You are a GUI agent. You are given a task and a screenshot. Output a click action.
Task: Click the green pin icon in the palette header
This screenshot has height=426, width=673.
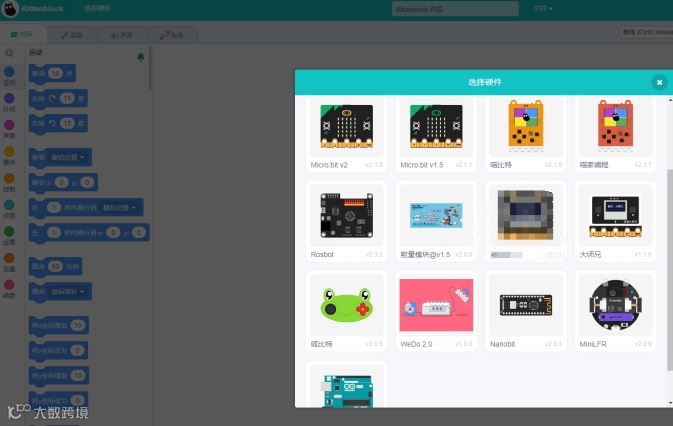(x=140, y=57)
